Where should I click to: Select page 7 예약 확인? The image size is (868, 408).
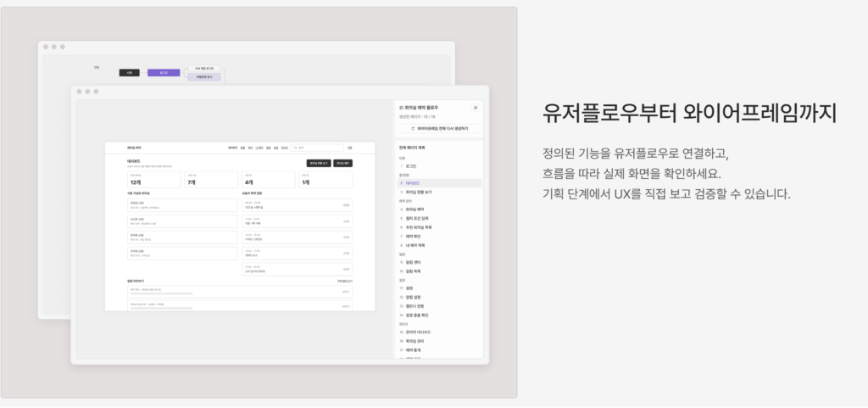click(x=440, y=237)
